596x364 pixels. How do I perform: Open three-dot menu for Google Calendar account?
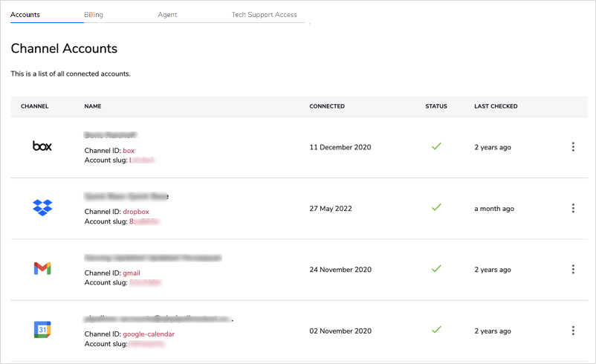[573, 331]
